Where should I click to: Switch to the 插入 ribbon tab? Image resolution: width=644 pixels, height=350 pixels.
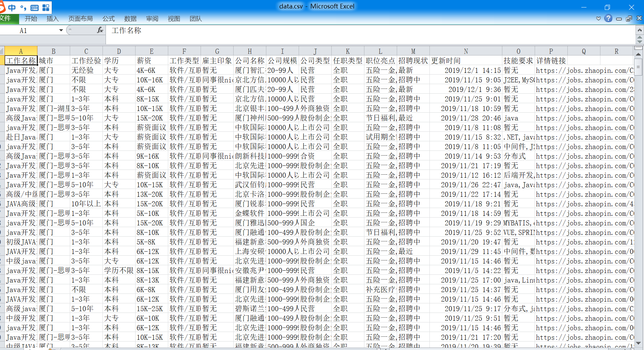click(53, 19)
